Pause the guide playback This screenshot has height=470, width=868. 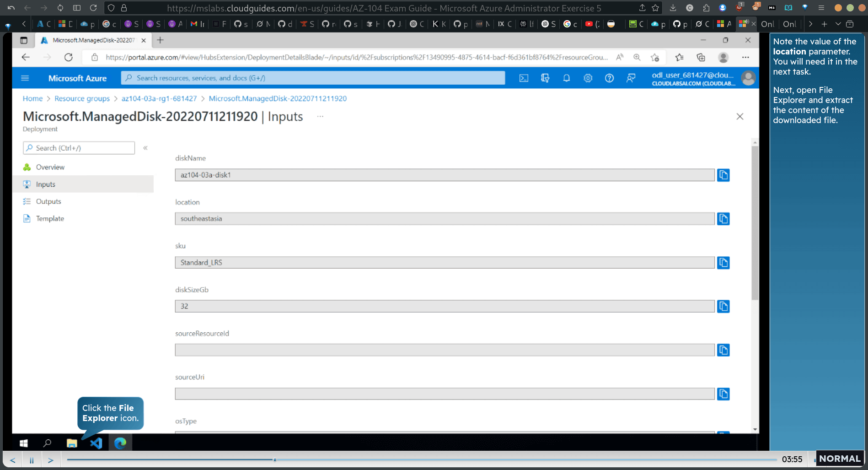pos(32,460)
